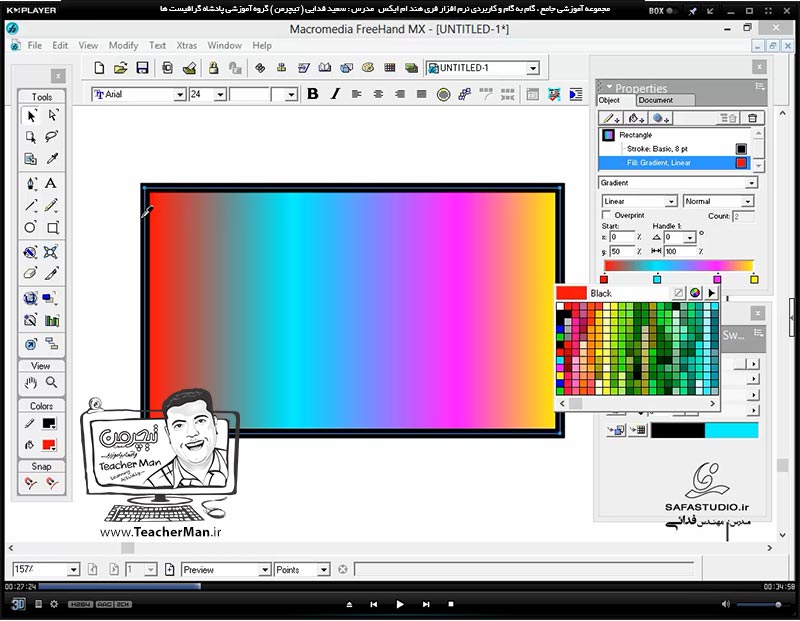Image resolution: width=800 pixels, height=621 pixels.
Task: Stop the video in KMPlayer
Action: (451, 604)
